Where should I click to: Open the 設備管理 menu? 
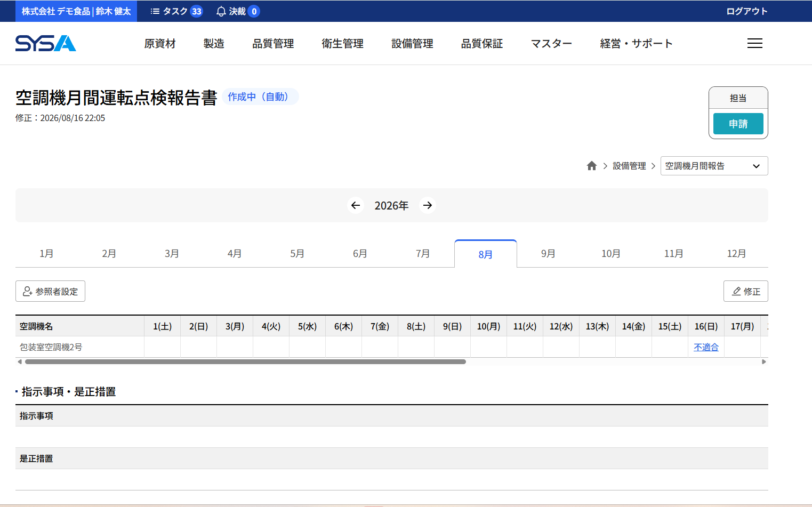point(412,44)
